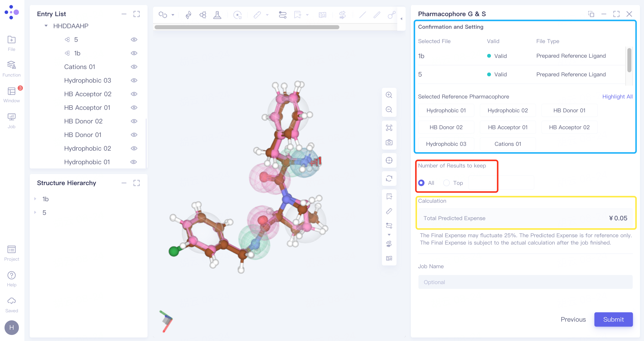Open the Function sidebar panel
The image size is (644, 341).
point(11,69)
